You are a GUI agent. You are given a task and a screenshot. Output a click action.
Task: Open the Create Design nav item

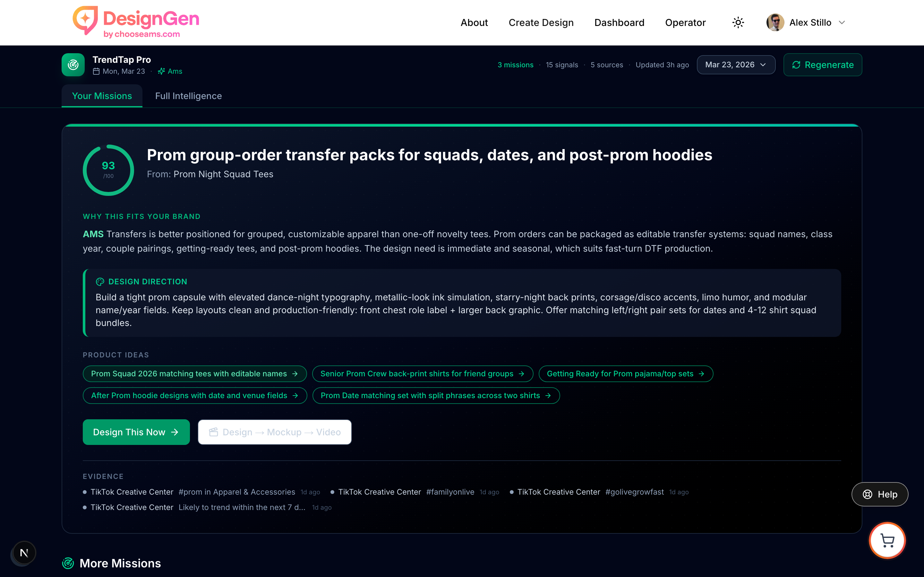pyautogui.click(x=541, y=22)
